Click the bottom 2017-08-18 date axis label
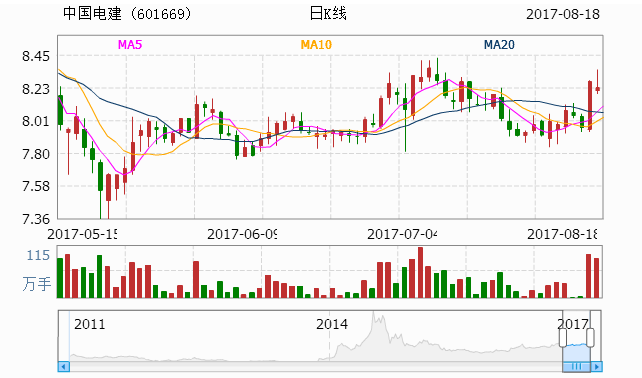The height and width of the screenshot is (378, 642). (x=562, y=234)
